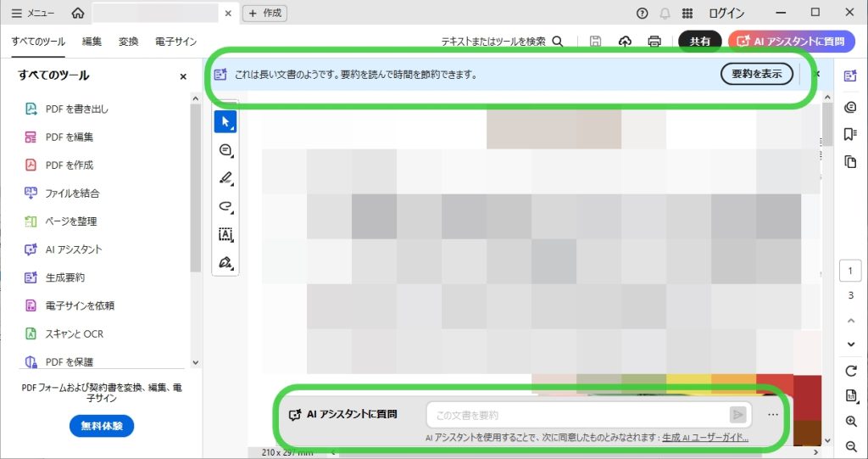Click the zoom in magnifier icon
Screen dimensions: 868x459
coord(851,422)
